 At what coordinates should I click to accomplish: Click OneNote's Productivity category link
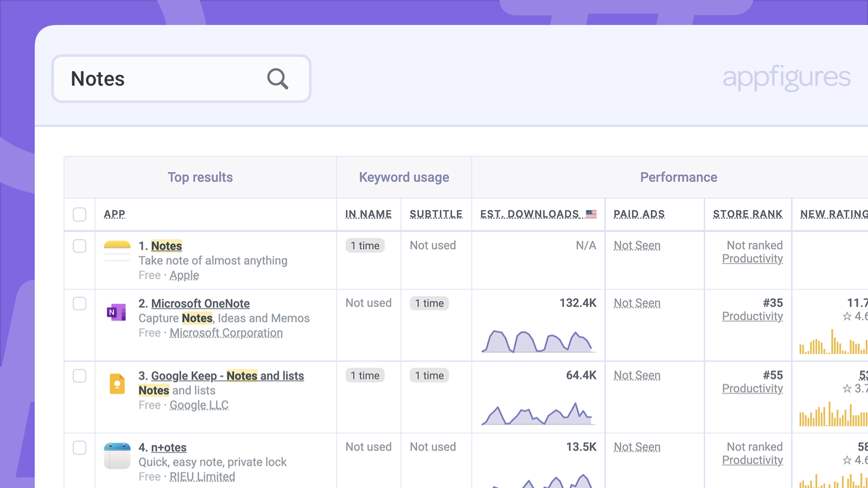pyautogui.click(x=752, y=316)
